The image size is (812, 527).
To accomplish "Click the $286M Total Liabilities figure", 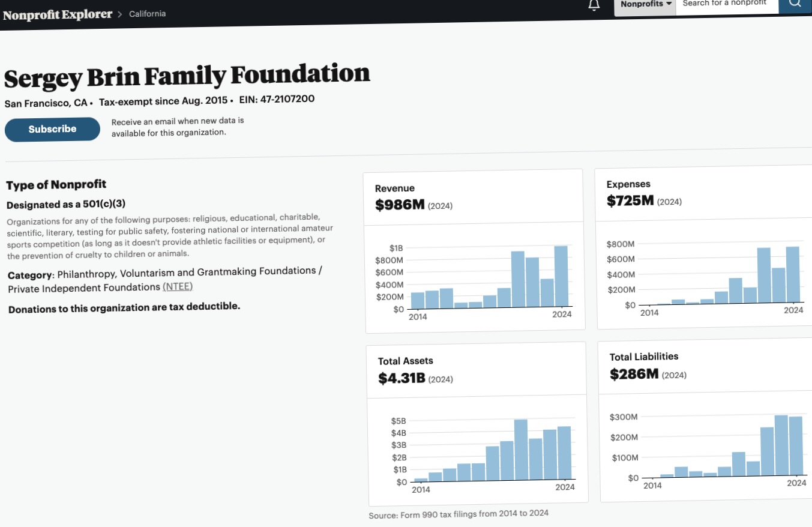I will (634, 375).
